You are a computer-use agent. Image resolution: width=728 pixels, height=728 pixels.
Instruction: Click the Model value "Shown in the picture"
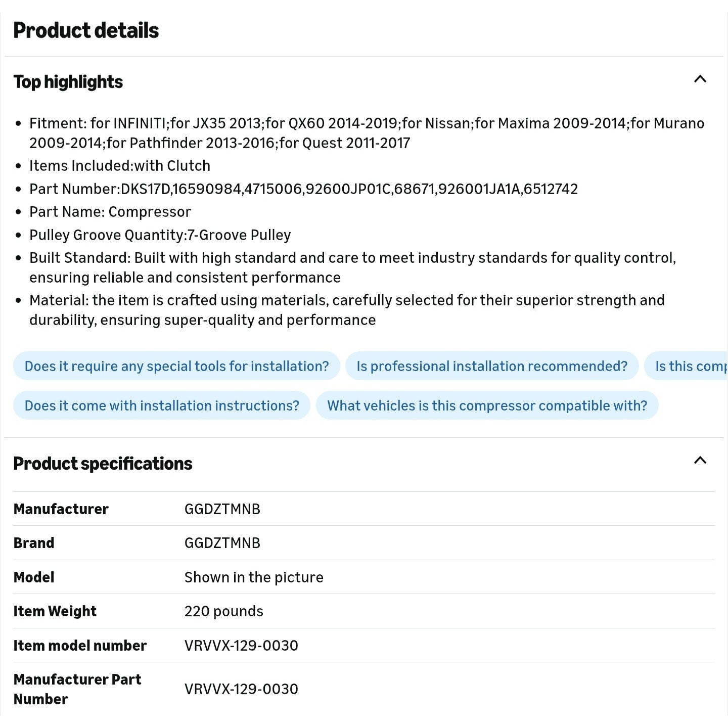(253, 577)
